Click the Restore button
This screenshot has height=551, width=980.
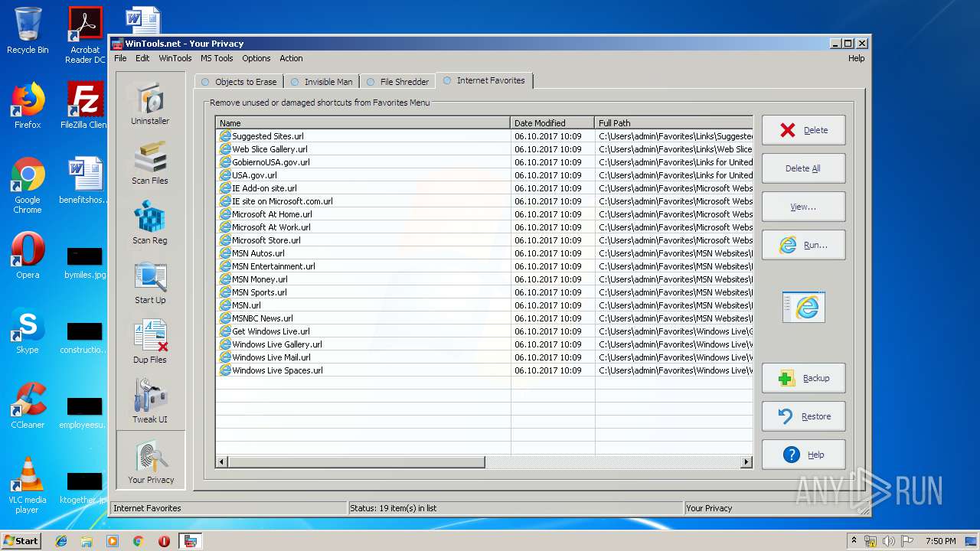[804, 416]
